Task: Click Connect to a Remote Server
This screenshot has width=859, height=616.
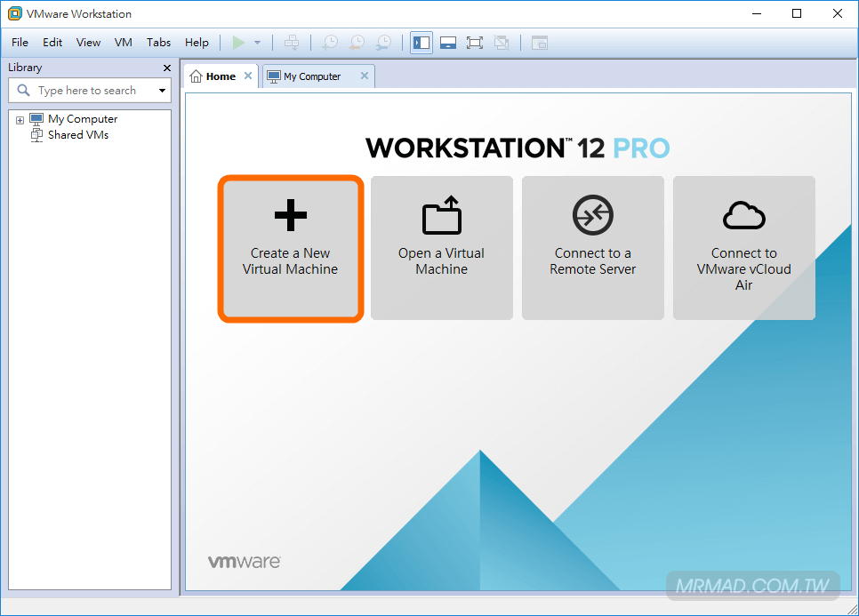Action: coord(593,248)
